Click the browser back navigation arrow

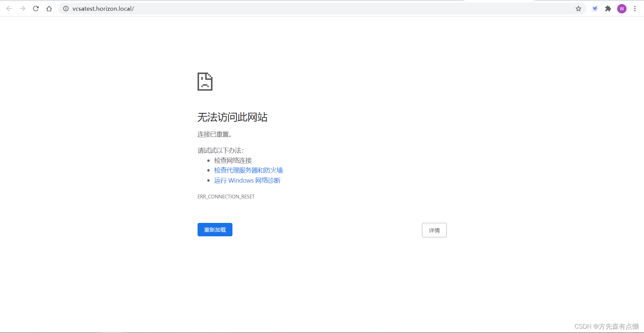[9, 8]
